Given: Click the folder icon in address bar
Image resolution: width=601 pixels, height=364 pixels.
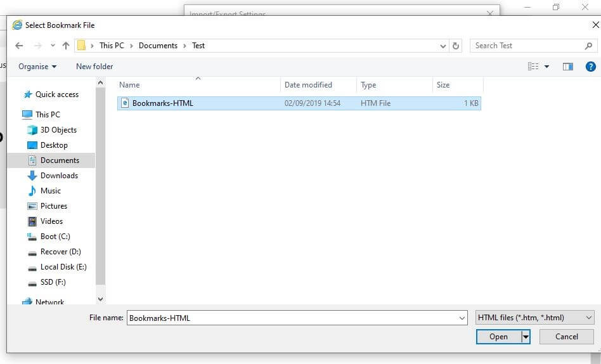Looking at the screenshot, I should click(81, 46).
